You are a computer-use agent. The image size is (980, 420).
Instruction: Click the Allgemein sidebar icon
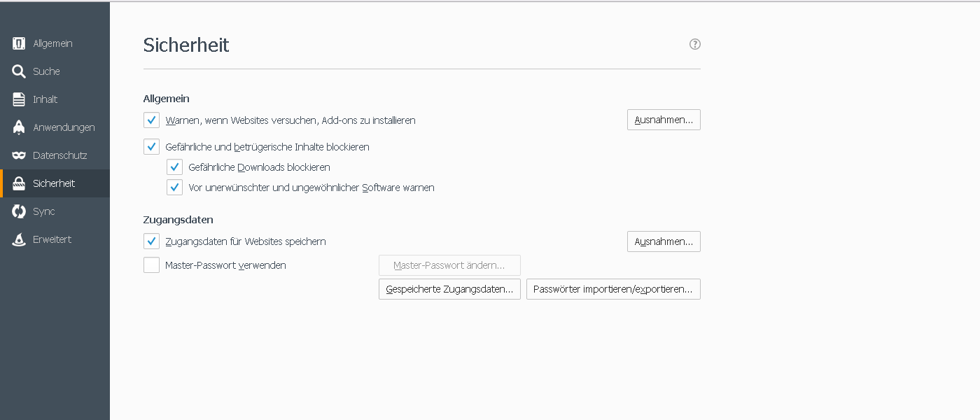tap(19, 43)
